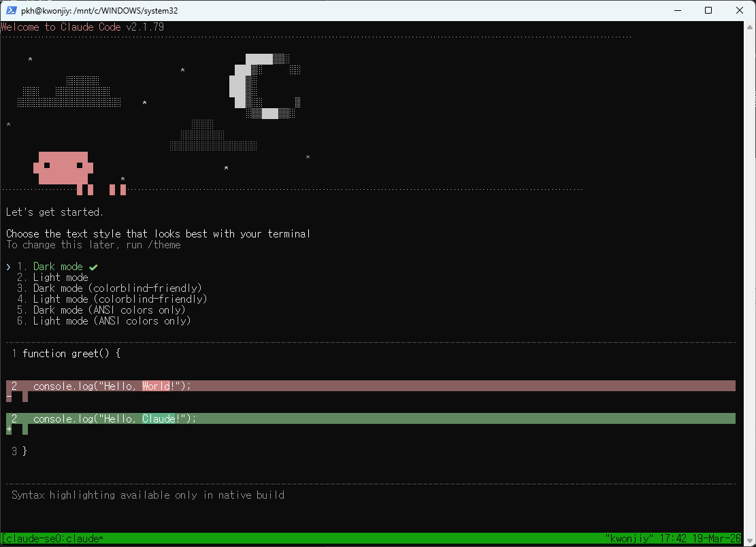This screenshot has height=547, width=756.
Task: Click 'Welcome to Claude Code v2.1.79' header
Action: [82, 27]
